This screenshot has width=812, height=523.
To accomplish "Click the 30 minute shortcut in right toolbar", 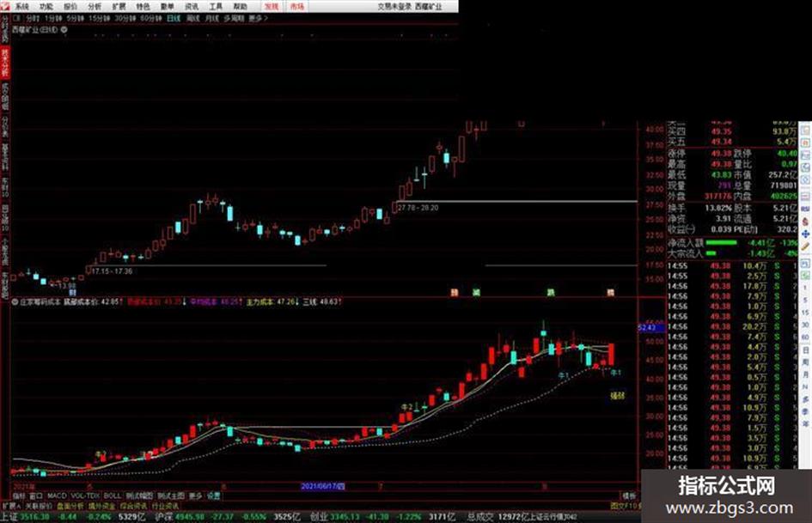I will [x=805, y=325].
